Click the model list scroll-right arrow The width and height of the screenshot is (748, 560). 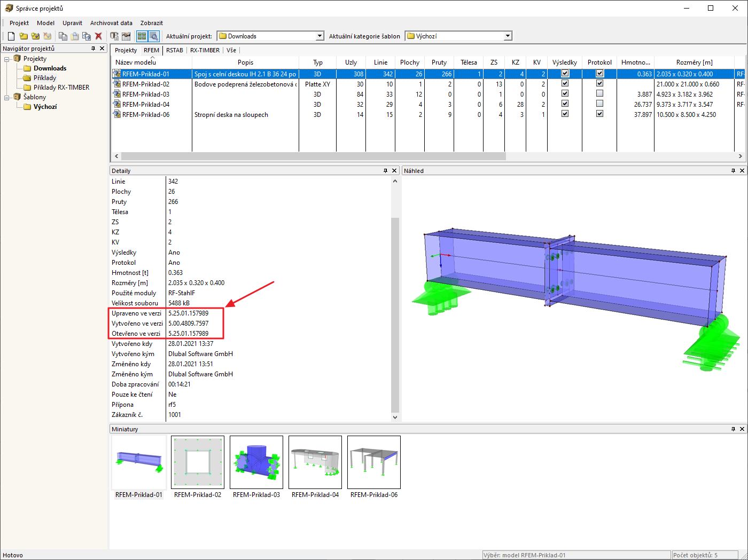point(740,156)
